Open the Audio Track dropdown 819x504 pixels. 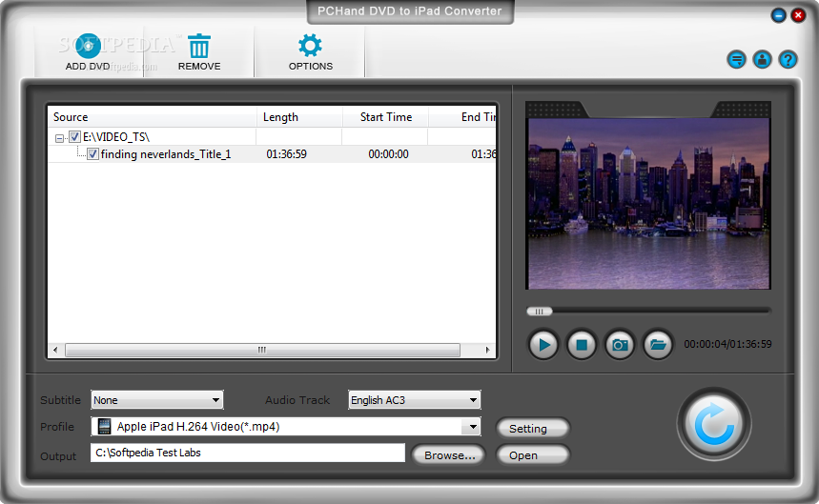tap(414, 400)
